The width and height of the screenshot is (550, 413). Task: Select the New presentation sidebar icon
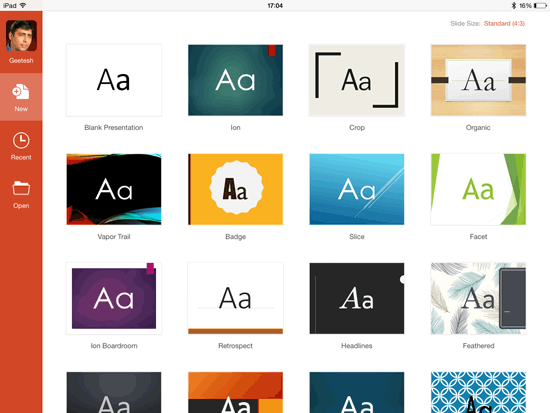click(x=21, y=92)
